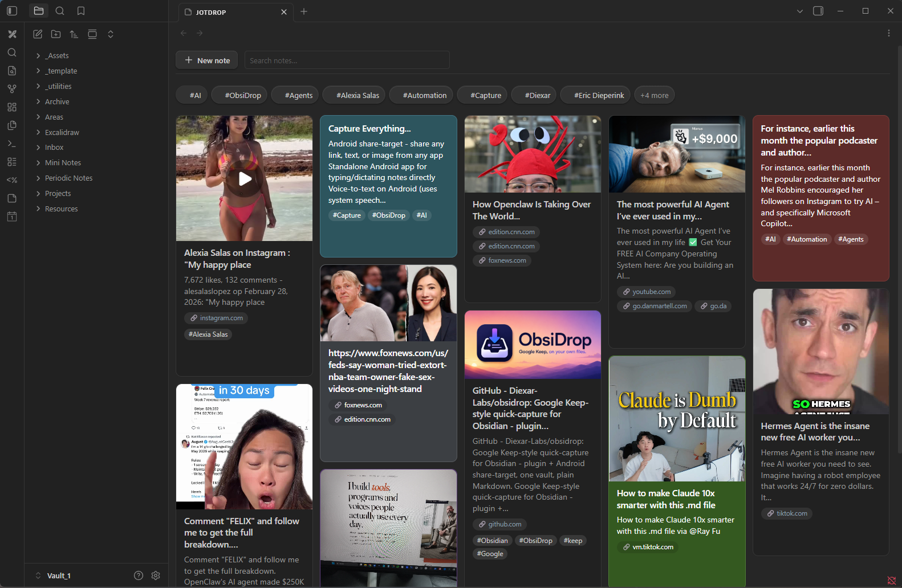Focus the Search notes field

click(347, 60)
